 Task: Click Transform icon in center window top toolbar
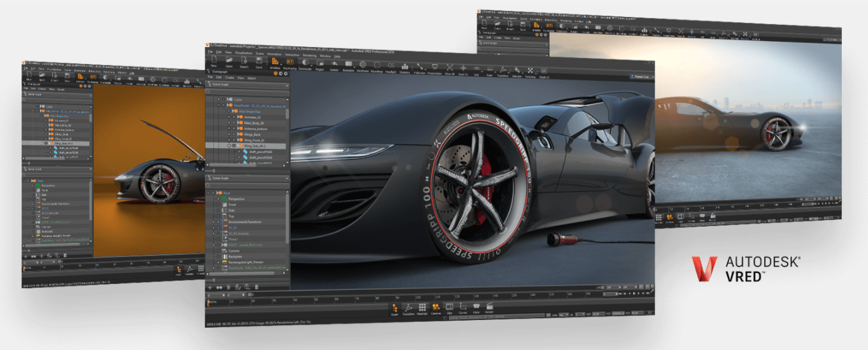pos(503,70)
